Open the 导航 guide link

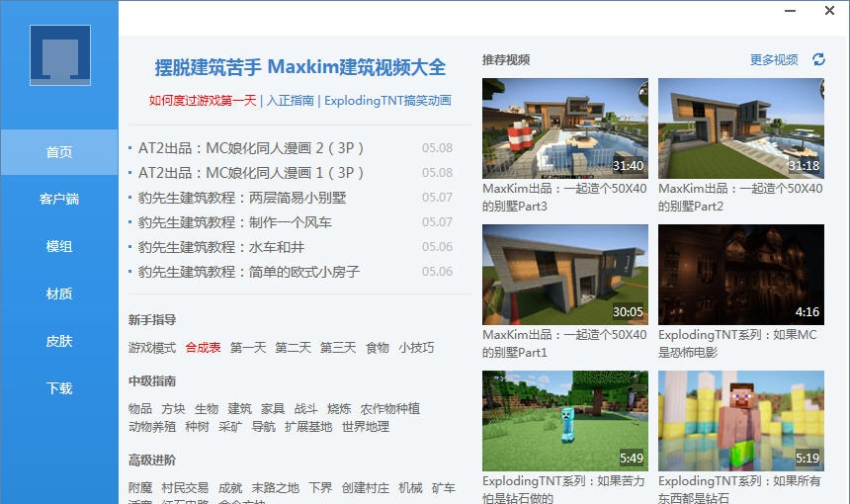click(x=264, y=427)
